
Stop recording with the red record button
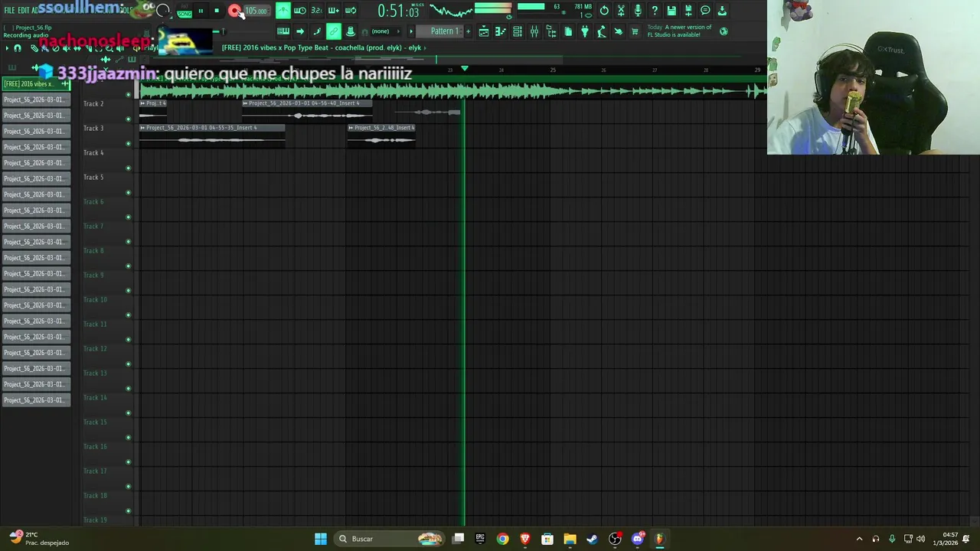(234, 11)
